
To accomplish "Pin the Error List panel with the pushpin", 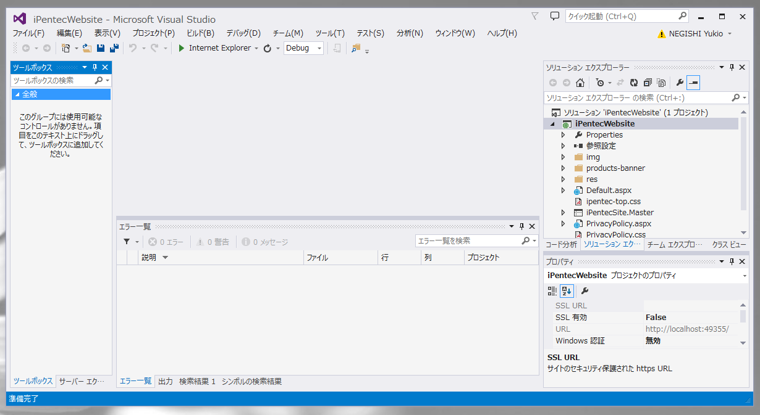I will click(x=522, y=226).
